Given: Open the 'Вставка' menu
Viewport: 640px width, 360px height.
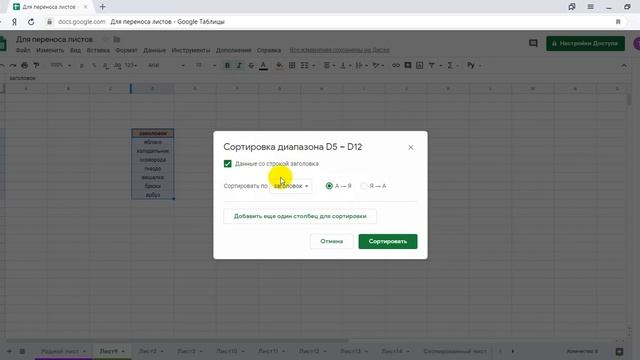Looking at the screenshot, I should click(98, 50).
